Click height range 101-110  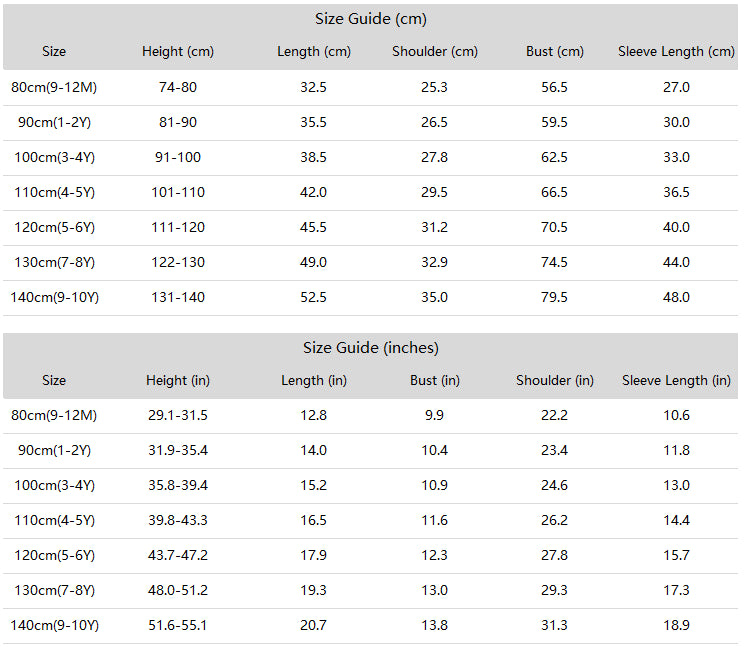coord(177,192)
